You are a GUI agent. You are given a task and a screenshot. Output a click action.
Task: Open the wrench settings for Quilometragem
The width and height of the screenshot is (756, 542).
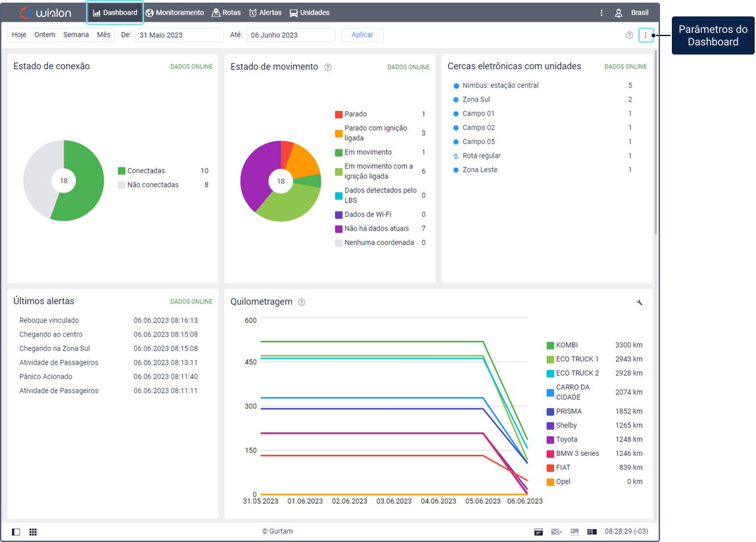coord(640,302)
